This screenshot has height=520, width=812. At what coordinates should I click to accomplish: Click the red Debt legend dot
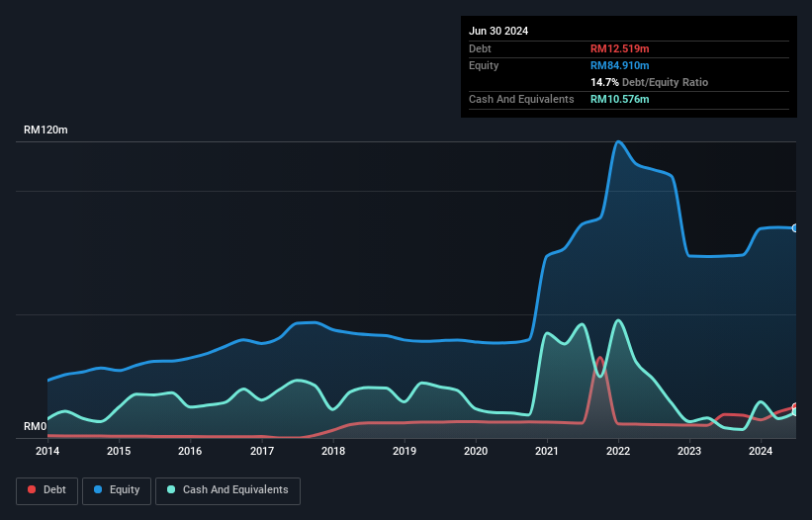pos(32,489)
